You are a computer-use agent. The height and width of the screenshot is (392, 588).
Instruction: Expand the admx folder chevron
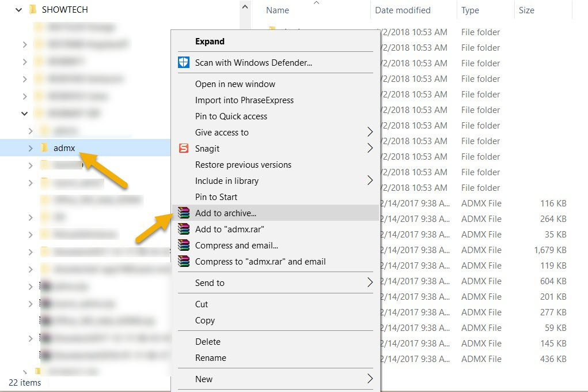pos(31,148)
